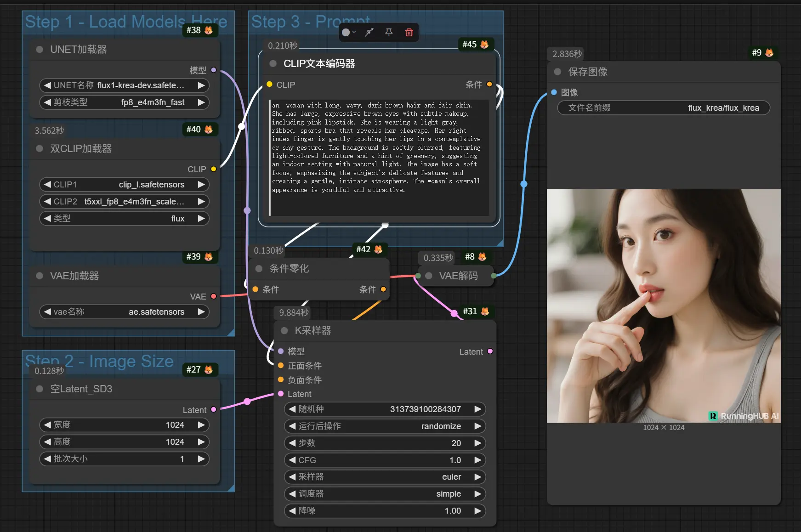
Task: Click the #8 badge on the VAE decode node
Action: 476,256
